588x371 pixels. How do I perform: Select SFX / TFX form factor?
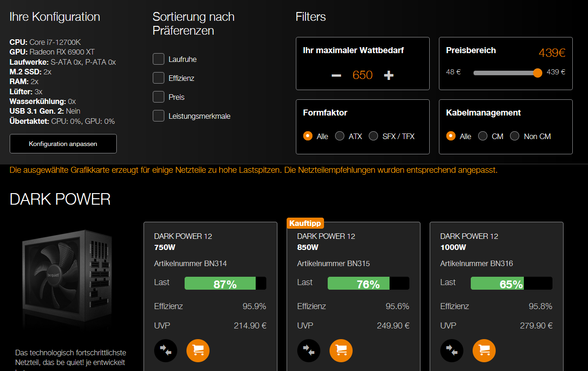[373, 136]
